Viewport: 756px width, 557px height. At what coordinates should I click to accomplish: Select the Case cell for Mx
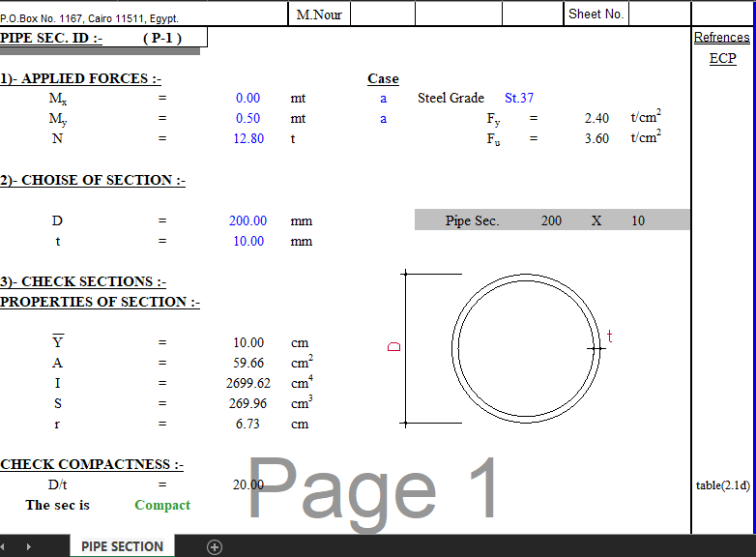coord(383,99)
